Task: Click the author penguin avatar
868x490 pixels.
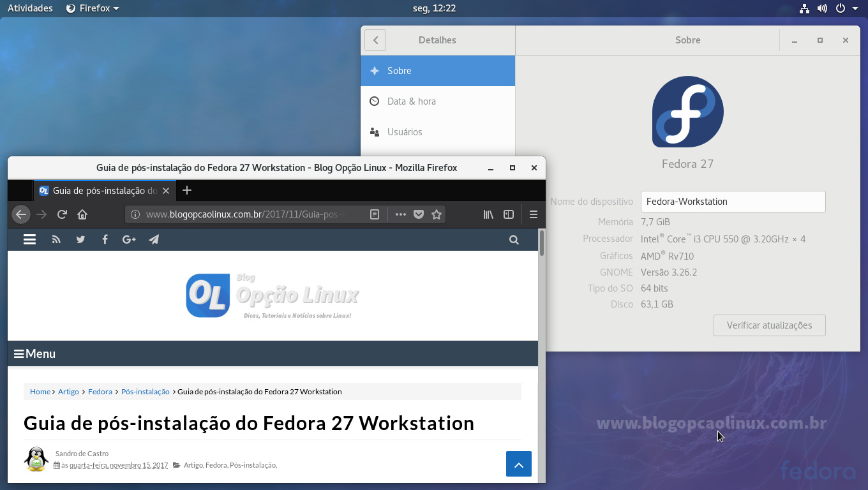Action: [x=36, y=459]
